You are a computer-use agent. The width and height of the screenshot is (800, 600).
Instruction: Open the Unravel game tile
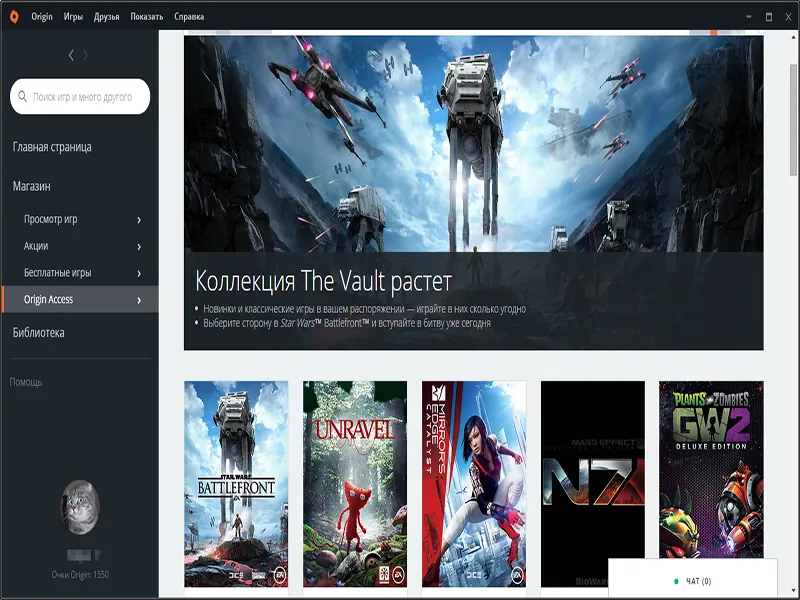coord(355,484)
